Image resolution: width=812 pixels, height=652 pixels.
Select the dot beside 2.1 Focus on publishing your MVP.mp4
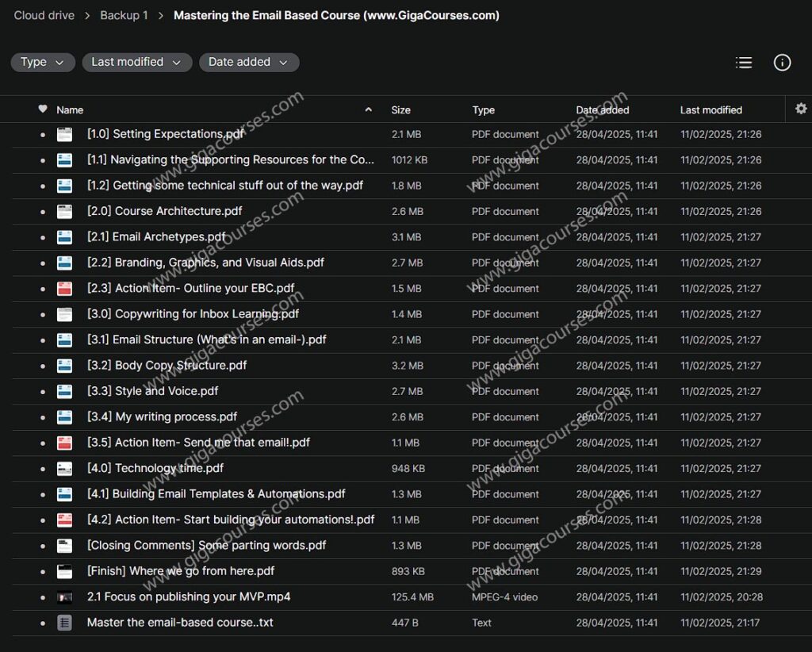click(43, 597)
